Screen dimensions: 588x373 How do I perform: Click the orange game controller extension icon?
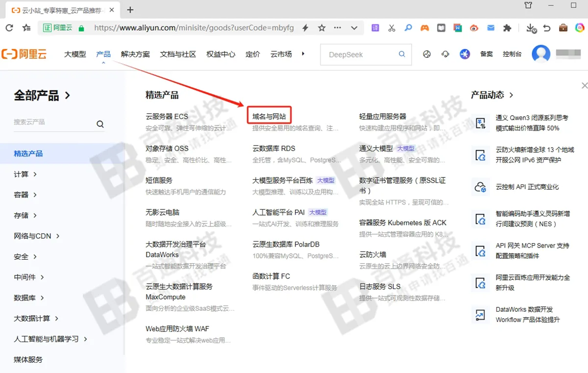(424, 28)
